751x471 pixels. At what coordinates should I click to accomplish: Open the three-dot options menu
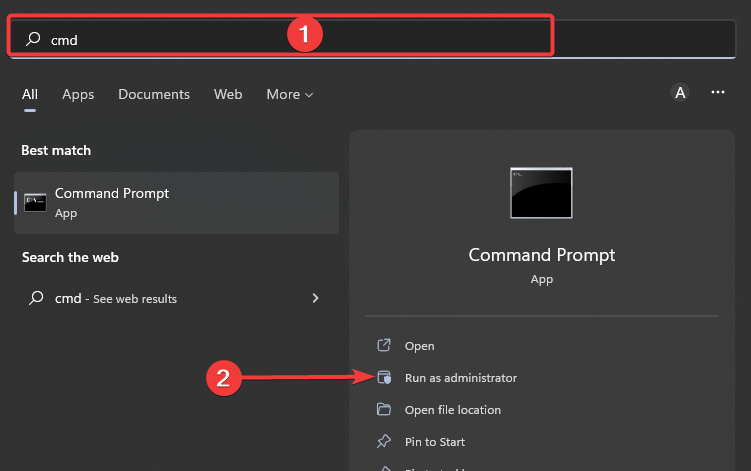pyautogui.click(x=717, y=92)
